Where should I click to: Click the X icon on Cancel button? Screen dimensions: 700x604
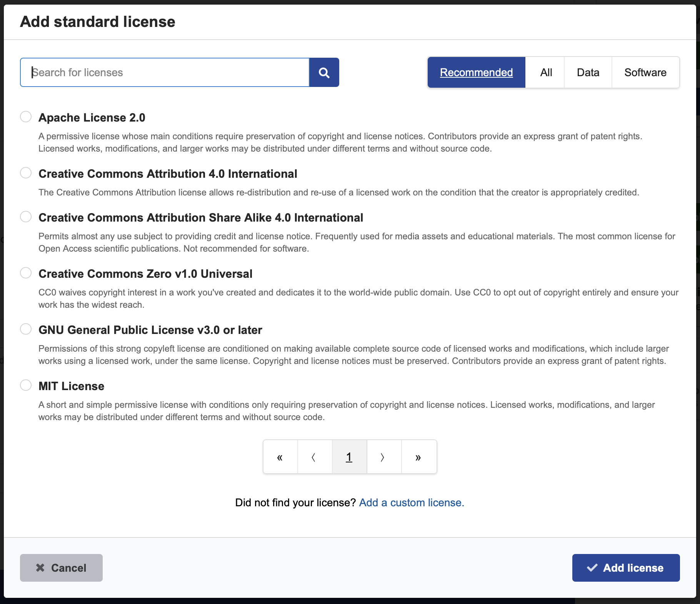[40, 567]
